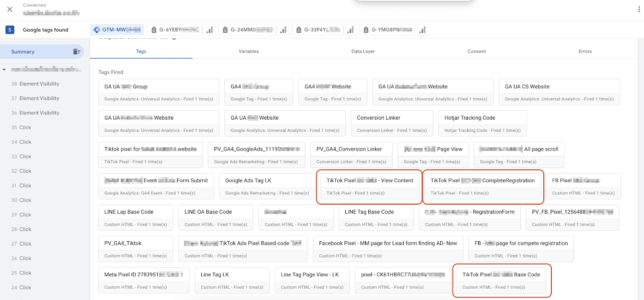Click the tag icon before G-YMG8P
The width and height of the screenshot is (644, 300).
click(x=366, y=30)
